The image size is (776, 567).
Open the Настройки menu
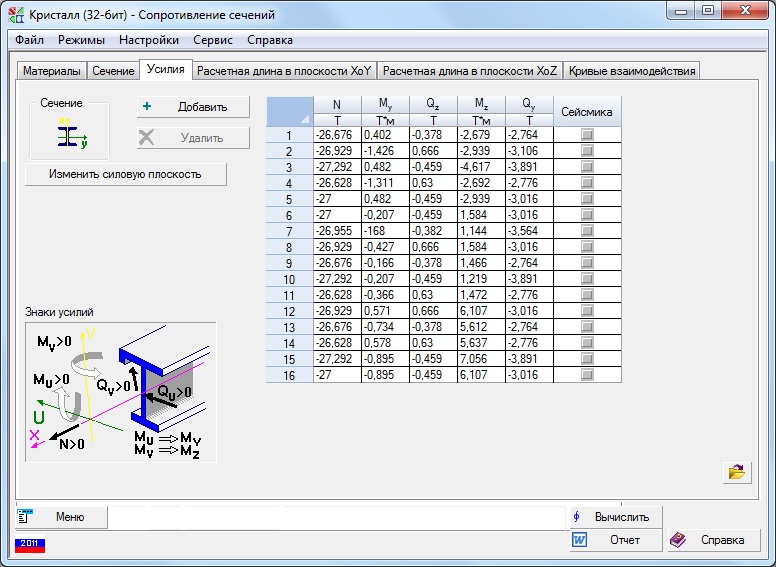point(149,40)
